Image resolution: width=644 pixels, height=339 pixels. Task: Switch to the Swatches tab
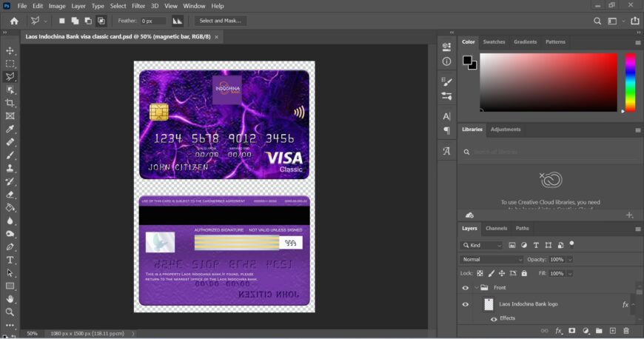coord(494,42)
